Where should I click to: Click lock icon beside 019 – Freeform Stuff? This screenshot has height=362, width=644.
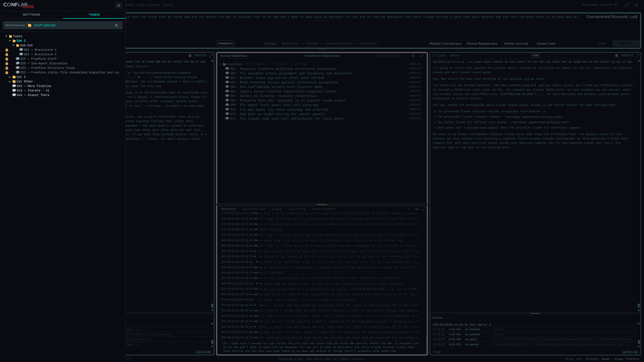pyautogui.click(x=7, y=59)
